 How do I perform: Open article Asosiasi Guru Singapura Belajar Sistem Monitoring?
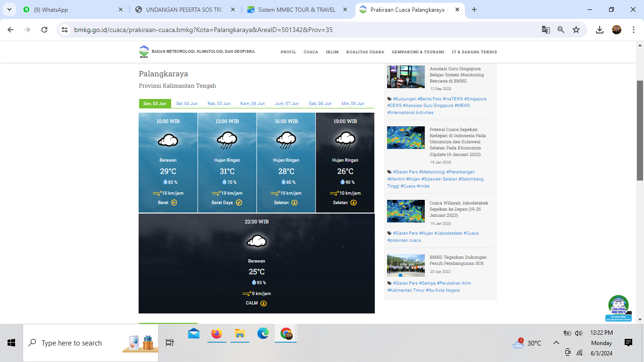pos(456,75)
